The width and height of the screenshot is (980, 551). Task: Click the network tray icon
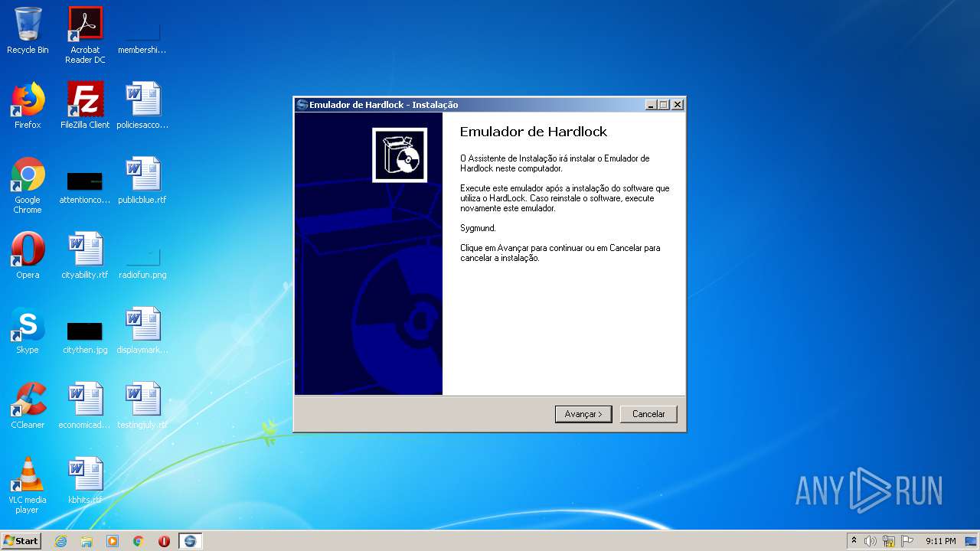click(x=889, y=541)
